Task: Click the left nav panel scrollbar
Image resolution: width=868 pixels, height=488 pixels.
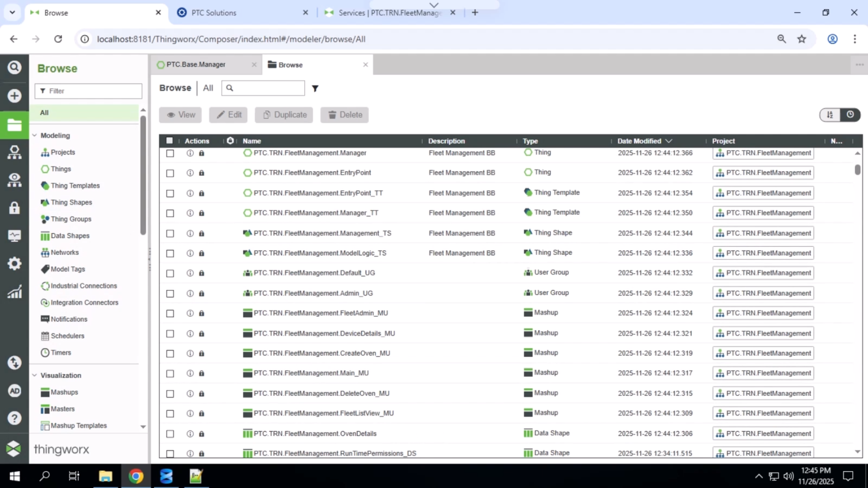Action: click(x=143, y=176)
